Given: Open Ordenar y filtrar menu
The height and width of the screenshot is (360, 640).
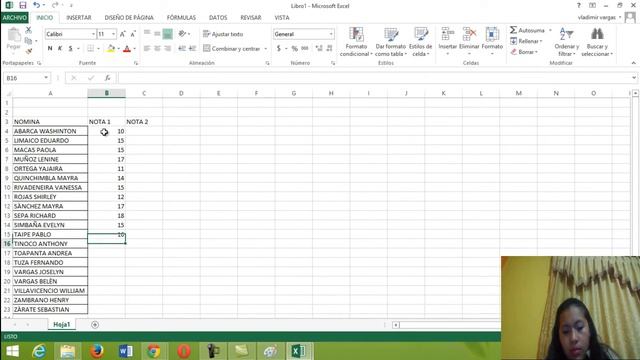Looking at the screenshot, I should click(567, 42).
